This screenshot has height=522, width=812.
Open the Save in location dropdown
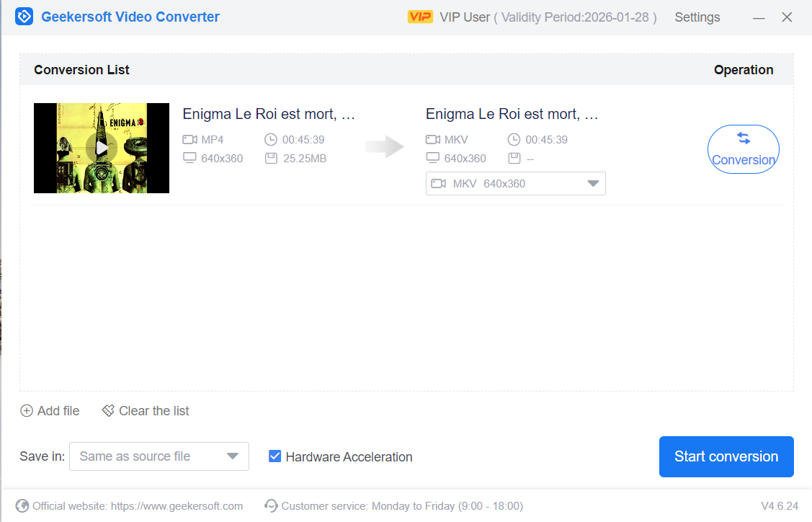tap(159, 456)
